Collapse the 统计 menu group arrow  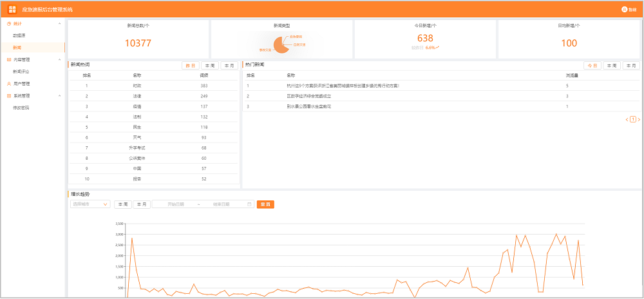60,24
